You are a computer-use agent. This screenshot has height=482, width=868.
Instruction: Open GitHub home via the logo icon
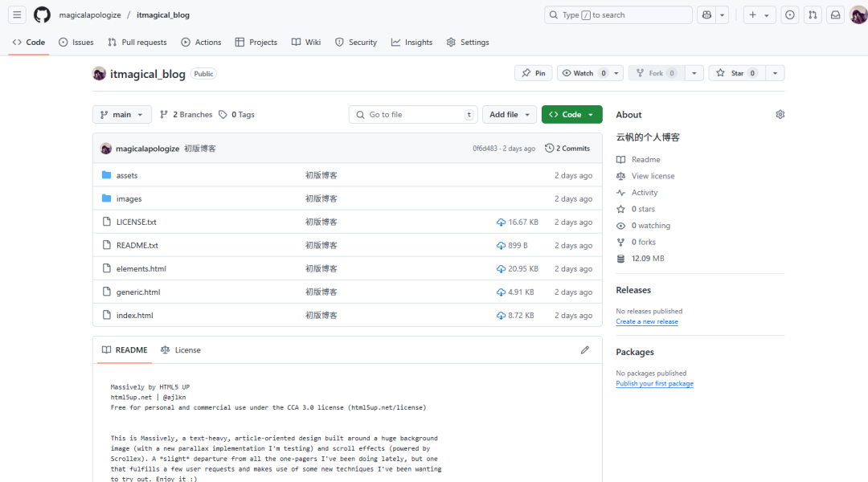coord(41,14)
